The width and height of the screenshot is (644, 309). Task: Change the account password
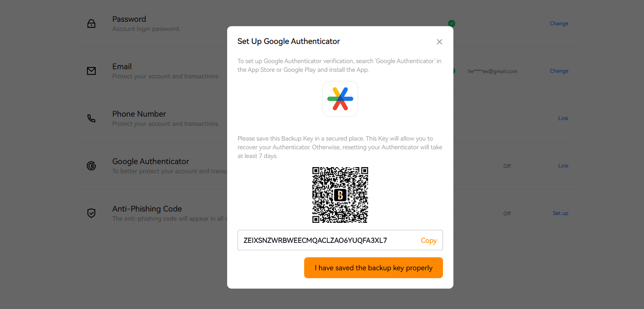click(559, 24)
